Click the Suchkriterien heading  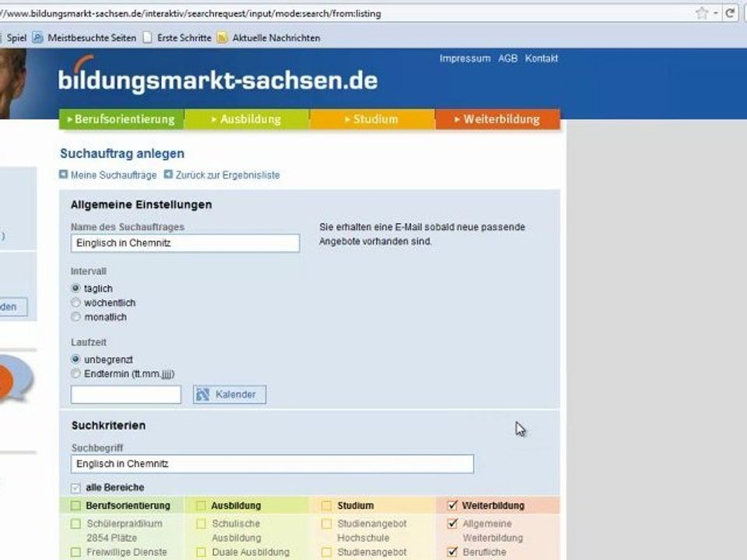[x=109, y=425]
